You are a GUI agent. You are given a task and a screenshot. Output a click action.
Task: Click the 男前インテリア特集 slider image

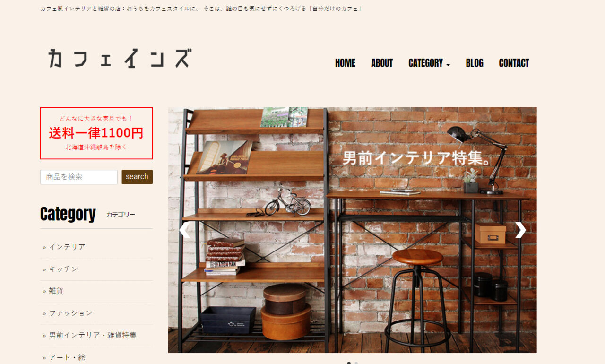(x=352, y=230)
